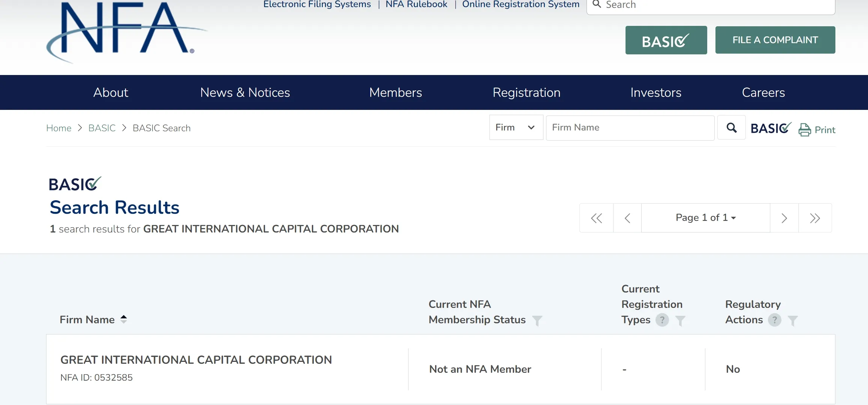Click the BASIC logo above Search Results
868x405 pixels.
pos(75,184)
